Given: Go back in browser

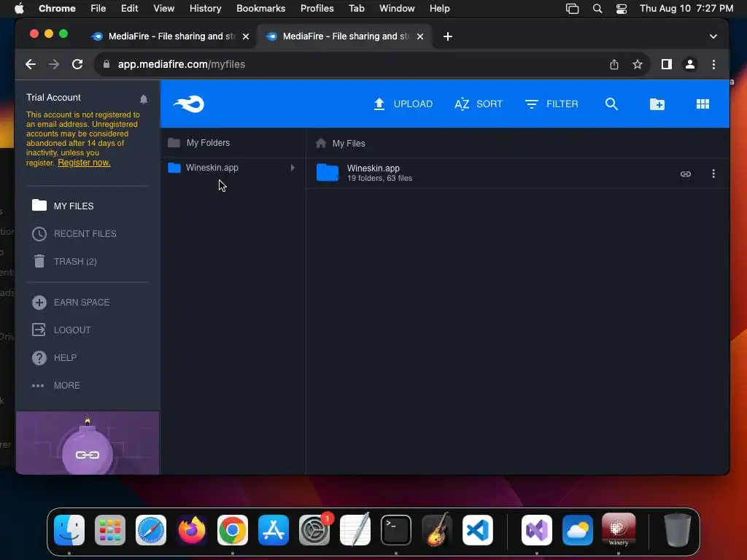Looking at the screenshot, I should tap(31, 64).
